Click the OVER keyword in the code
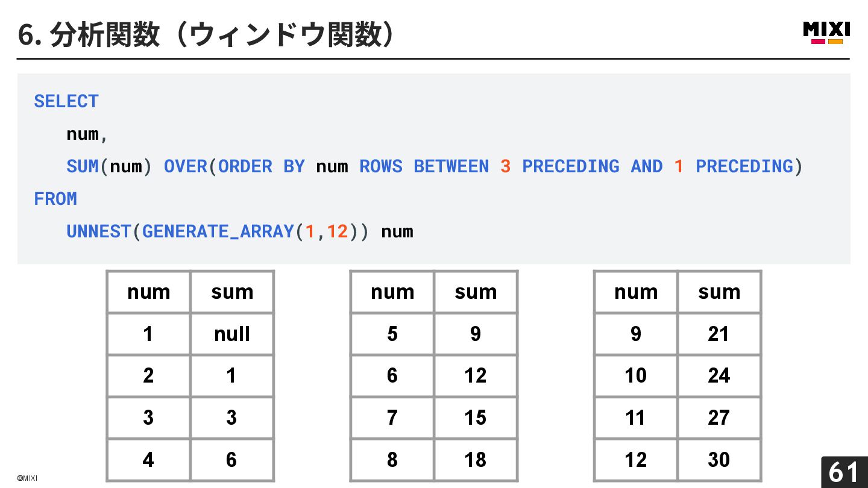Screen dimensions: 868x488 (186, 166)
